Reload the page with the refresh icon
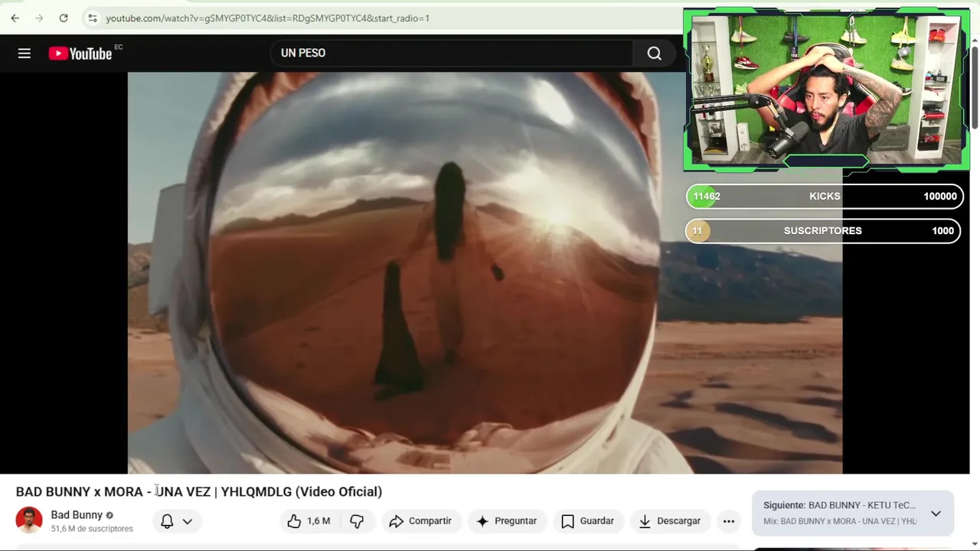Screen dimensions: 980x551 point(64,18)
